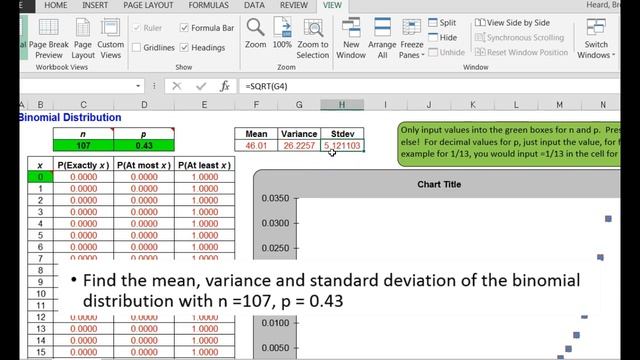Set zoom to 100%
Screen dimensions: 640x360
tap(282, 33)
